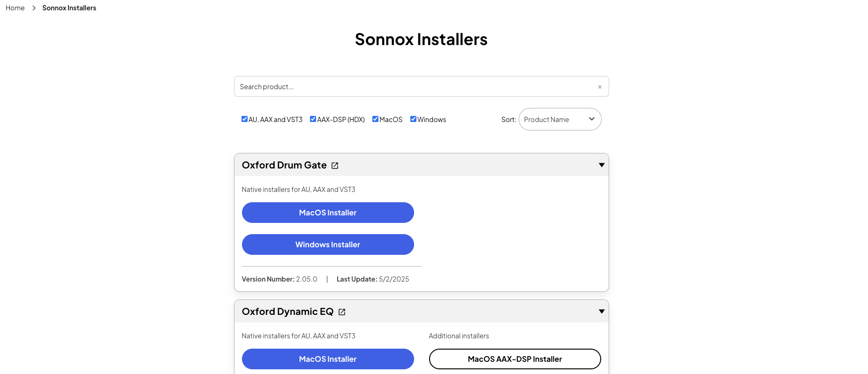Viewport: 868px width, 374px height.
Task: Open the Sort by Product Name dropdown
Action: [x=560, y=119]
